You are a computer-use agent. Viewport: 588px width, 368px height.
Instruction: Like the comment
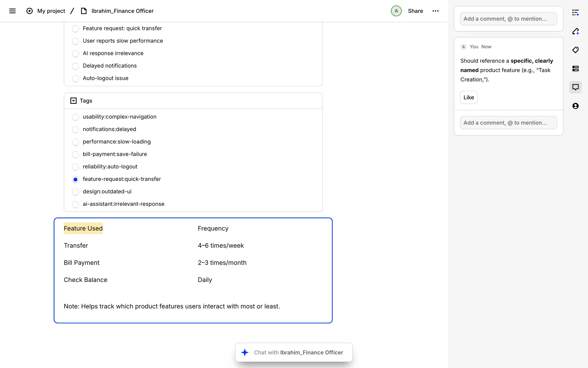[x=469, y=98]
